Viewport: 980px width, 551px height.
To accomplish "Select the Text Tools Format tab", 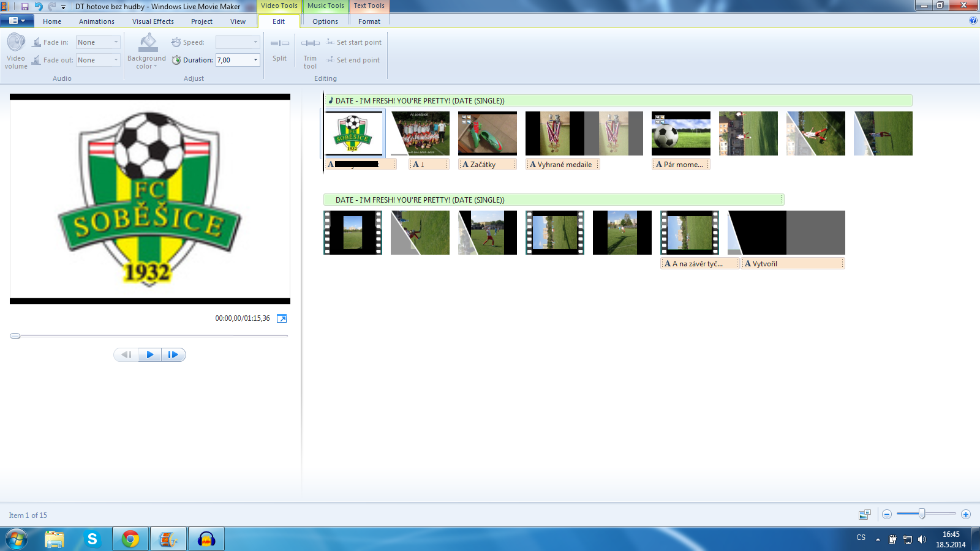I will click(369, 21).
